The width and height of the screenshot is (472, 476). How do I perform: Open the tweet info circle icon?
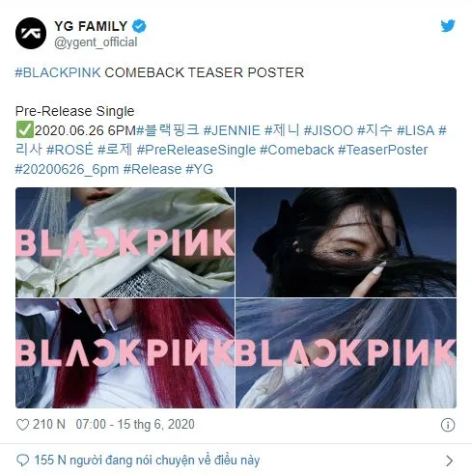tap(448, 425)
